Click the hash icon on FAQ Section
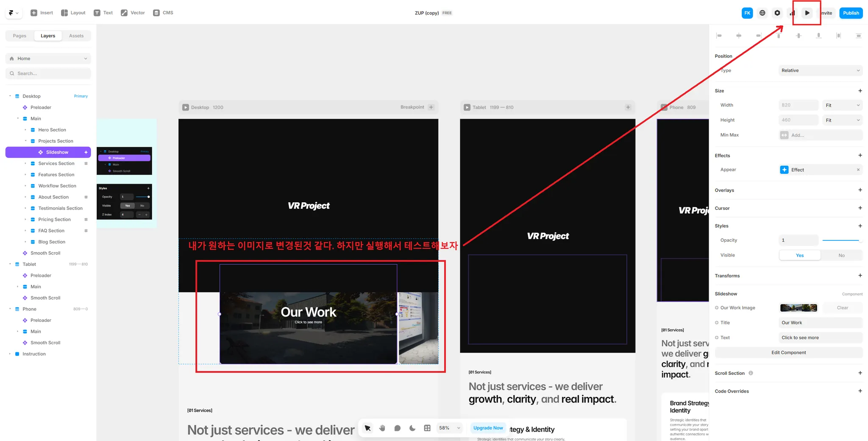Image resolution: width=868 pixels, height=441 pixels. [x=86, y=231]
